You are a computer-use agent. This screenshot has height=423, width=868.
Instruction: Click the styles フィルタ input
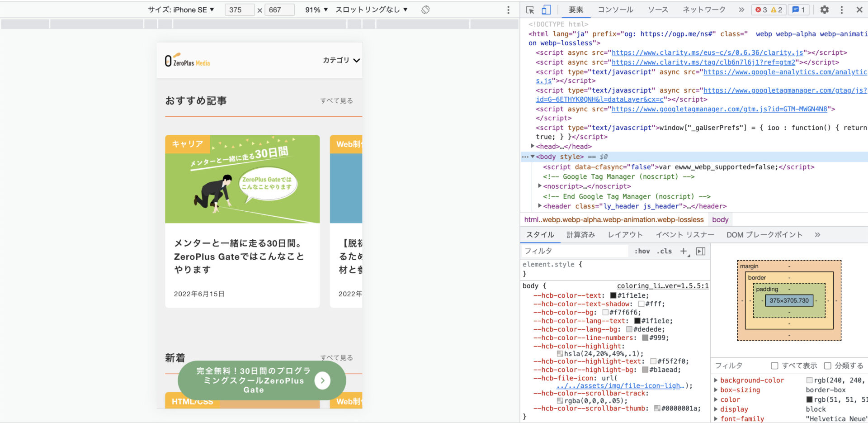(x=575, y=251)
